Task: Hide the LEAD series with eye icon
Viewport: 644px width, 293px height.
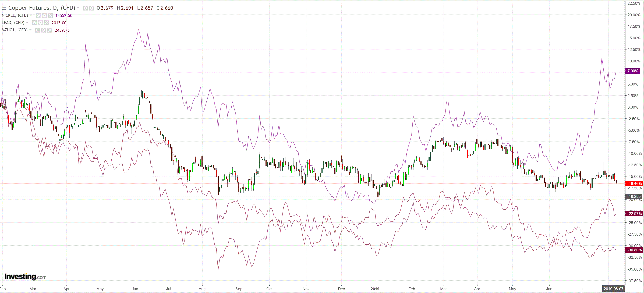Action: click(34, 23)
